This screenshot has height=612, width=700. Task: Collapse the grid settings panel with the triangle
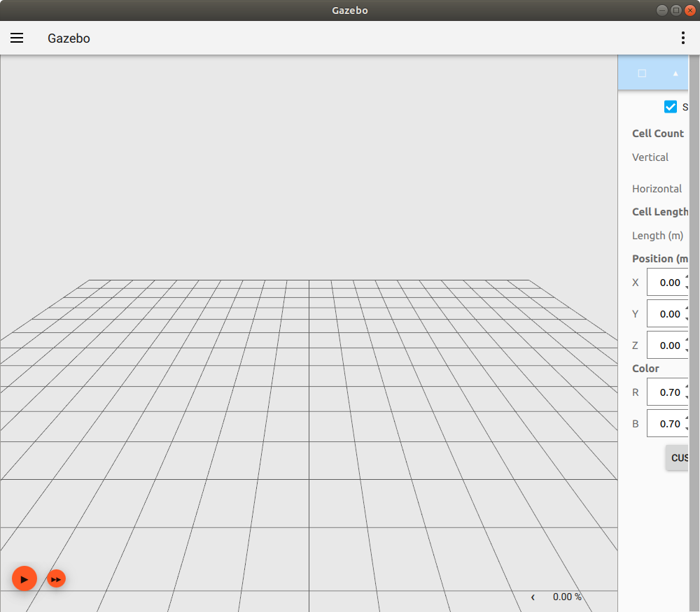click(675, 73)
